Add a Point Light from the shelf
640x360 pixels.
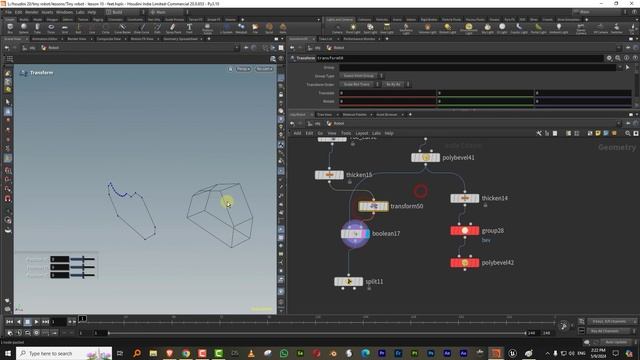tap(353, 28)
